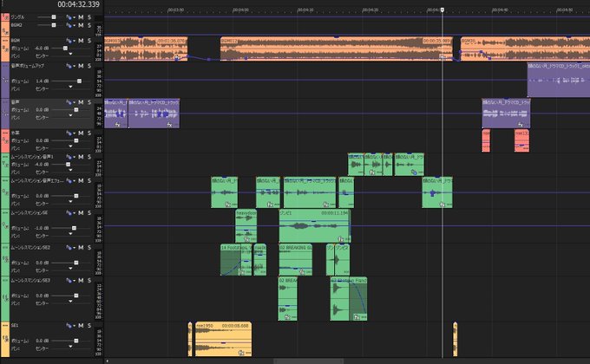Mute the 音声 track
The width and height of the screenshot is (590, 364).
point(81,102)
